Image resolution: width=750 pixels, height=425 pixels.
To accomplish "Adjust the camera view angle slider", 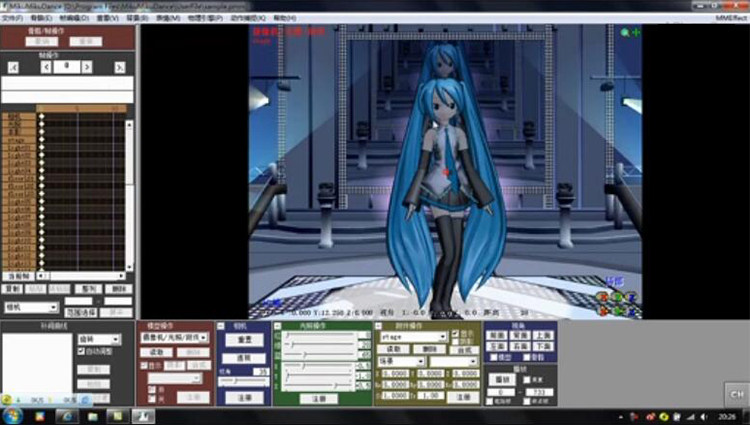I will coord(243,381).
